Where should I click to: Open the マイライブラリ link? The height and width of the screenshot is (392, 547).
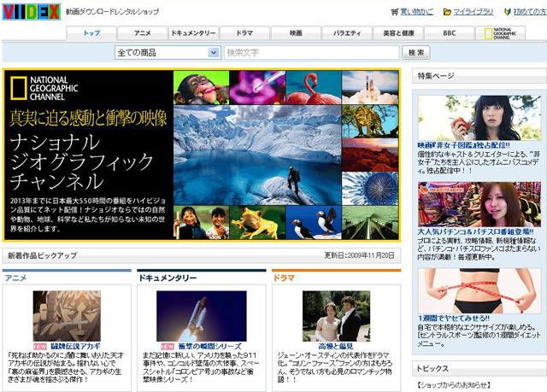pyautogui.click(x=473, y=12)
